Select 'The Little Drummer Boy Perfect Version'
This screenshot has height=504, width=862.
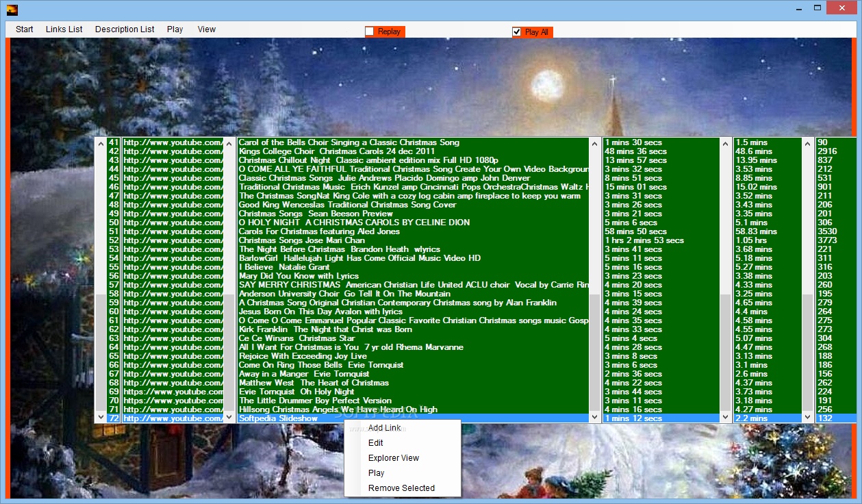click(413, 401)
